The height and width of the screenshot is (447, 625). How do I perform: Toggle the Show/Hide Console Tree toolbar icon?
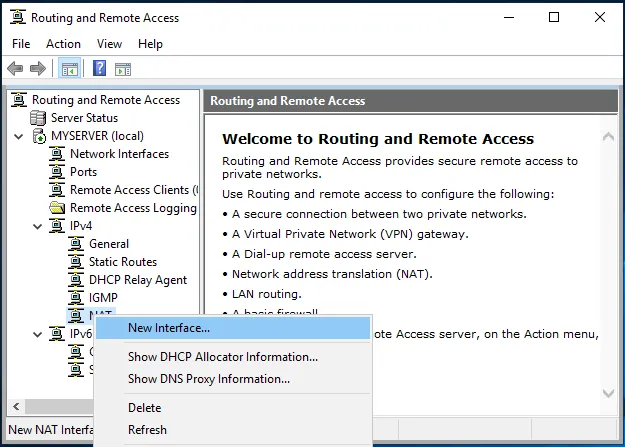70,69
